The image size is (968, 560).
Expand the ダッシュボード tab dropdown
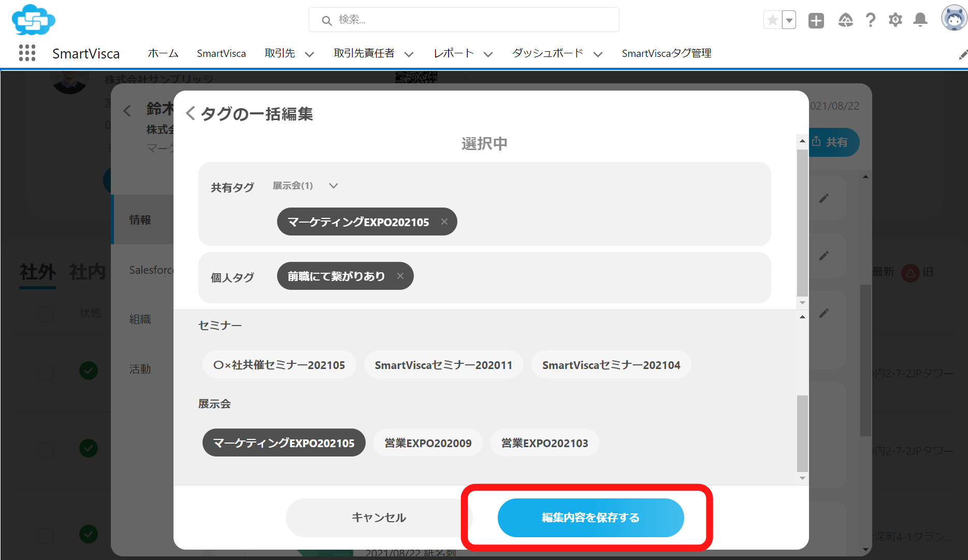pyautogui.click(x=598, y=54)
